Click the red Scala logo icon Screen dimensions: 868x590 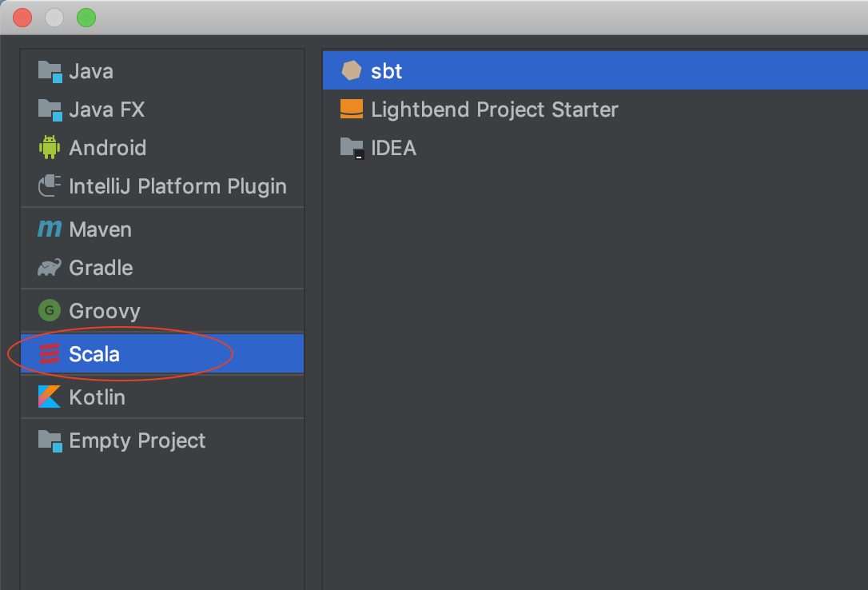[x=50, y=354]
